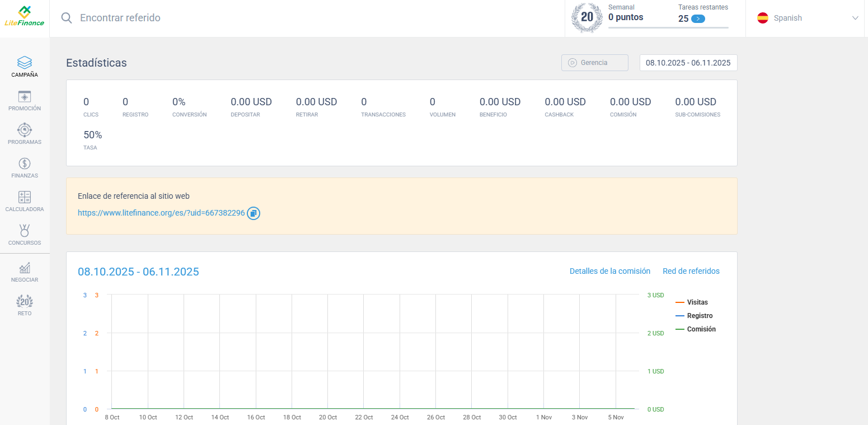The height and width of the screenshot is (425, 868).
Task: Click the blue arrow beside Tareas restantes
Action: pyautogui.click(x=698, y=18)
